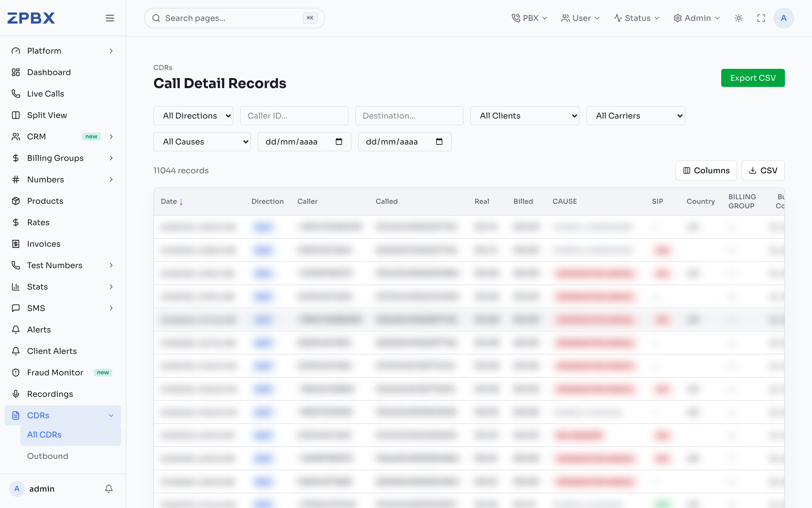
Task: Open PBX top menu
Action: pyautogui.click(x=529, y=18)
